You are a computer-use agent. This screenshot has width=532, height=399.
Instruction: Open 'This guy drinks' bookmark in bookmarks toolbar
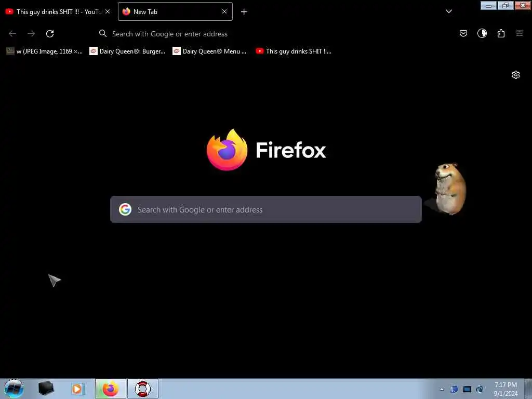coord(294,51)
